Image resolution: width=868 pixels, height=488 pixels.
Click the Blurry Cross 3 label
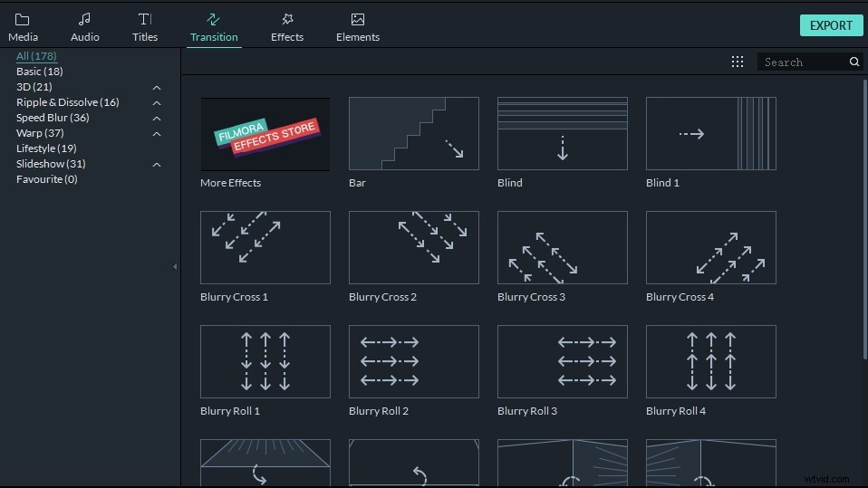[x=532, y=297]
